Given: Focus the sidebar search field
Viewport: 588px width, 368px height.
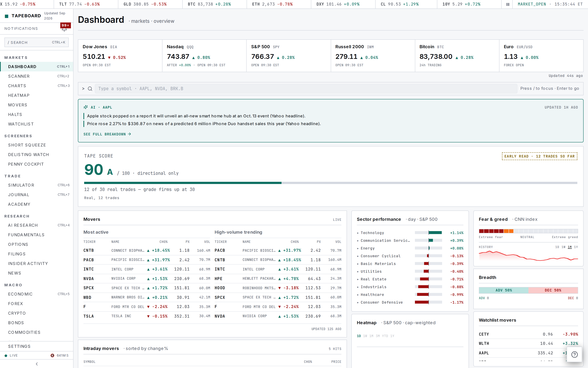Looking at the screenshot, I should click(36, 42).
